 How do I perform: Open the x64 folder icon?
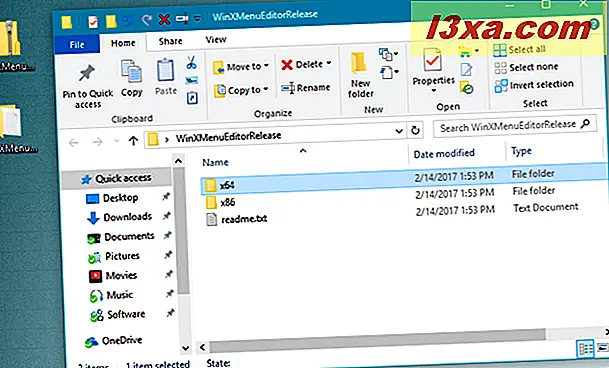click(x=210, y=185)
